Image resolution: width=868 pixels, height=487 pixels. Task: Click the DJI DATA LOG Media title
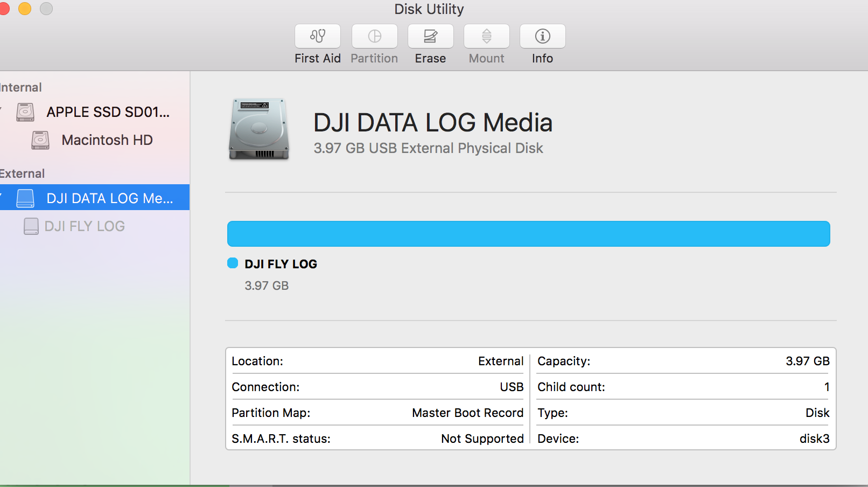click(x=433, y=123)
